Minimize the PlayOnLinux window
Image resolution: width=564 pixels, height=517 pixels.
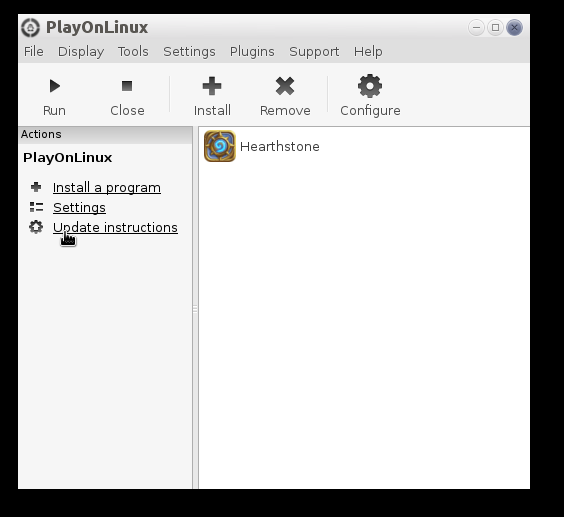(x=476, y=27)
